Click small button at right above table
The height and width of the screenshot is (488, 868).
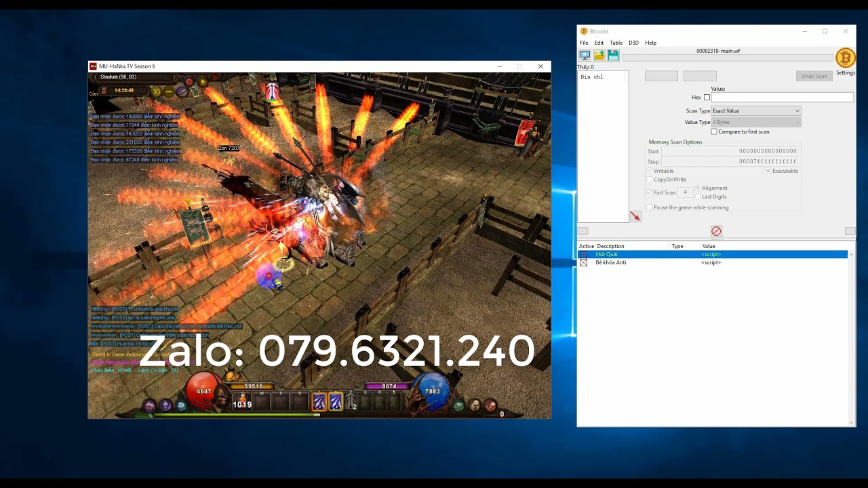click(850, 231)
